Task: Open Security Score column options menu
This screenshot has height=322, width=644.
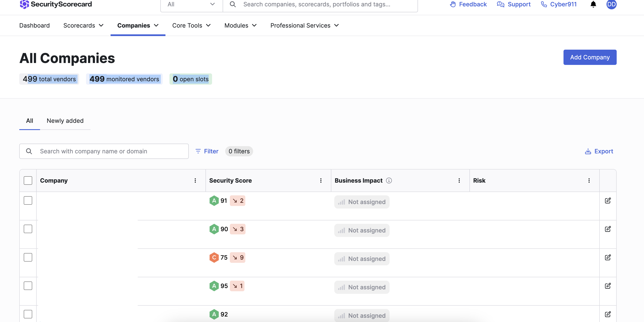Action: 321,181
